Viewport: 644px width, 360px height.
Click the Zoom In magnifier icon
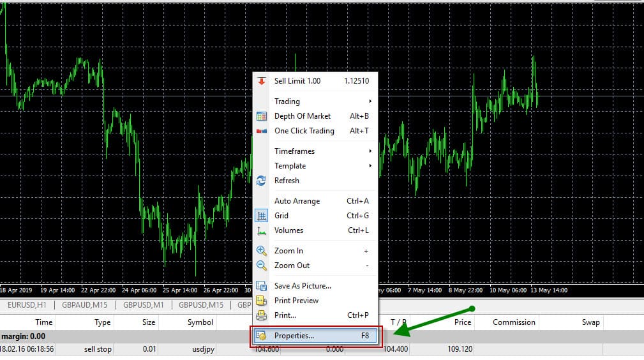pos(262,251)
